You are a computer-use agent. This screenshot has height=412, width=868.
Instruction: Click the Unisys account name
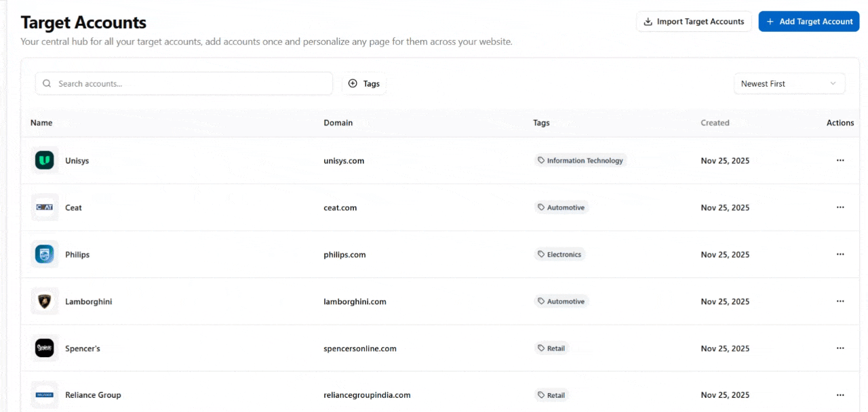[77, 161]
